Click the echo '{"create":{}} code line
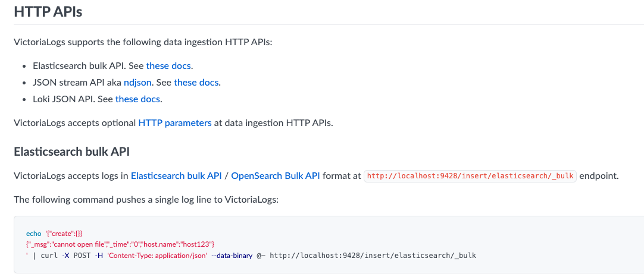This screenshot has height=277, width=644. pos(54,234)
